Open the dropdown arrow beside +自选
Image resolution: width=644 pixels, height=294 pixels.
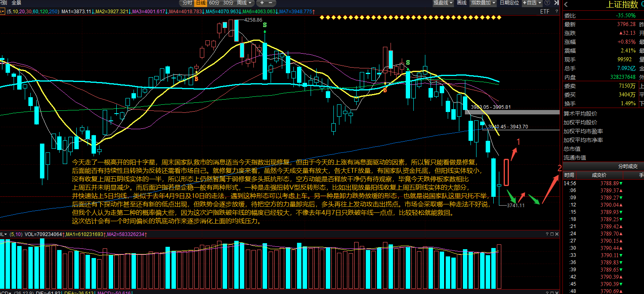point(540,3)
